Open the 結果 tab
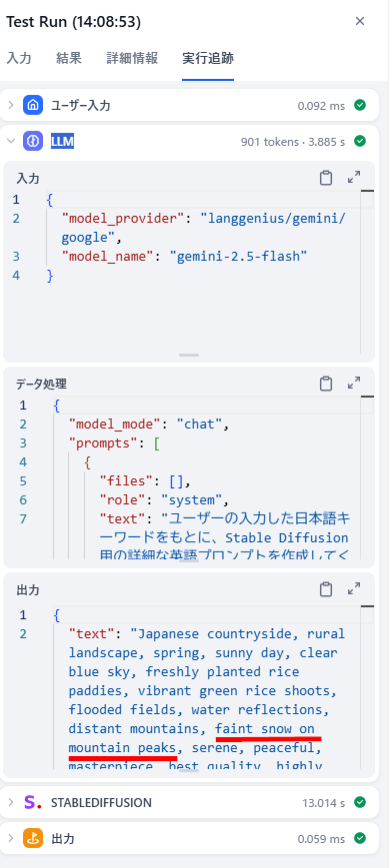The width and height of the screenshot is (389, 868). pyautogui.click(x=69, y=58)
